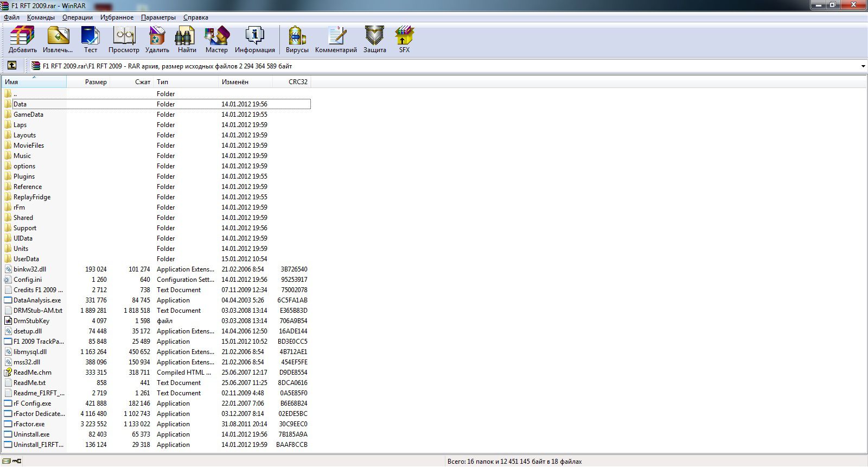Sort by the Тип column header
868x467 pixels.
[186, 82]
